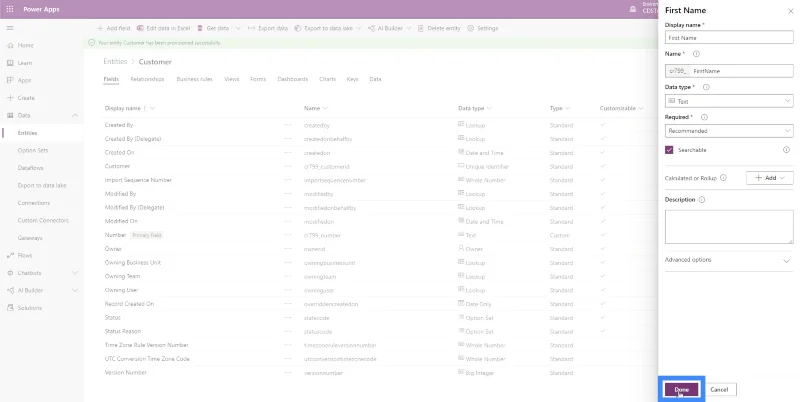Expand Advanced options section
The image size is (800, 402).
click(x=729, y=260)
